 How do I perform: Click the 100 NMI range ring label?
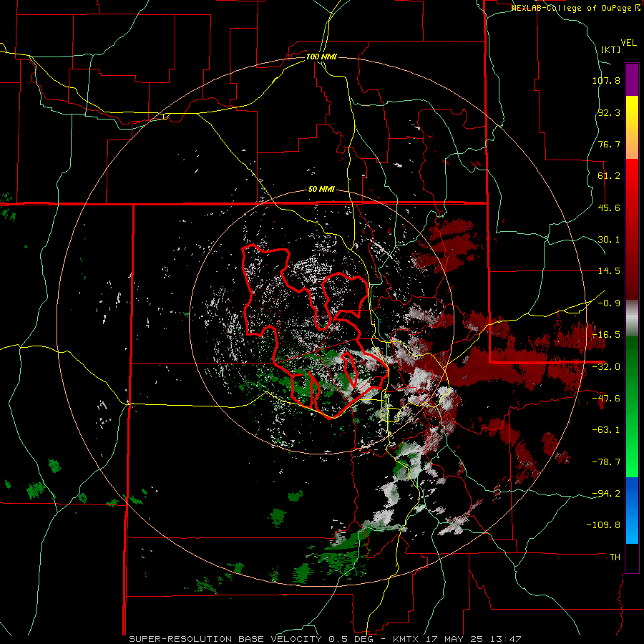321,57
